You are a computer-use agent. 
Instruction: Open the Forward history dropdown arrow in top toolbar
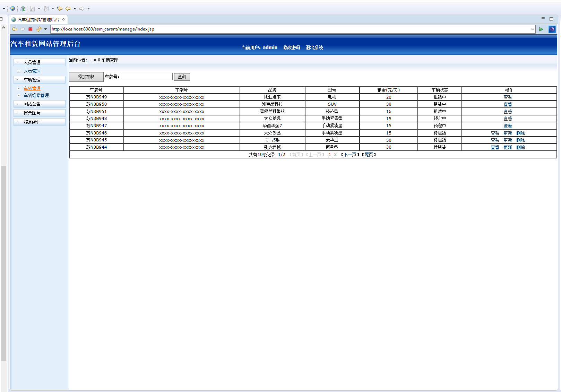[88, 9]
